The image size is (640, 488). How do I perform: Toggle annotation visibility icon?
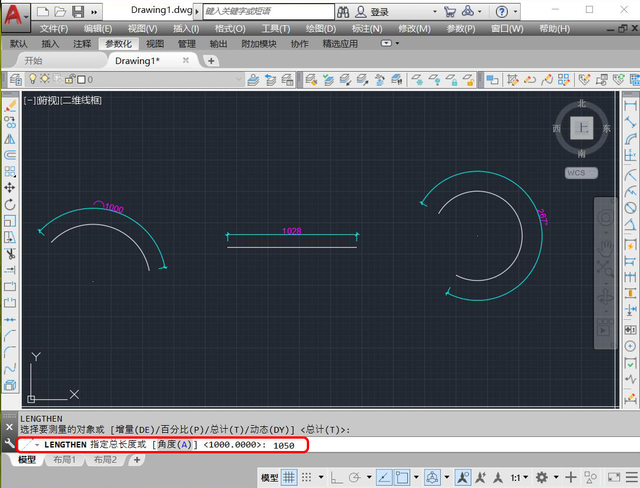[x=463, y=477]
